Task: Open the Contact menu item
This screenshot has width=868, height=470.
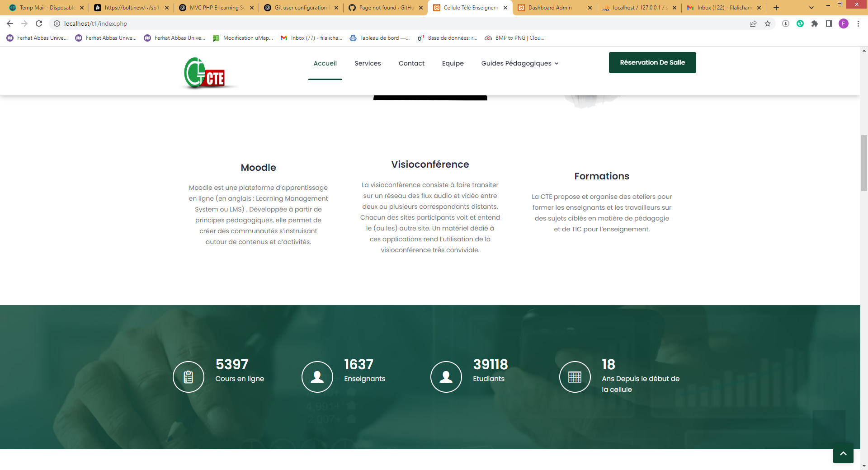Action: pyautogui.click(x=411, y=63)
